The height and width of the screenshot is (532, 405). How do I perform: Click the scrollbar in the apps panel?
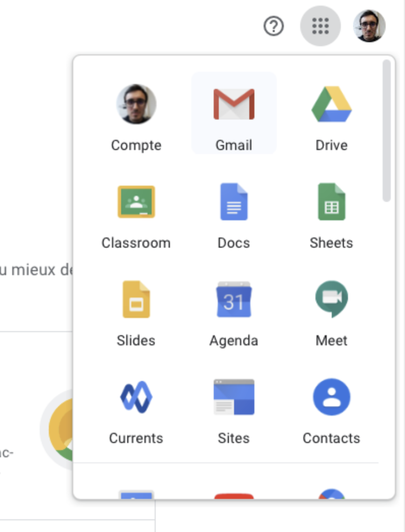pos(386,131)
